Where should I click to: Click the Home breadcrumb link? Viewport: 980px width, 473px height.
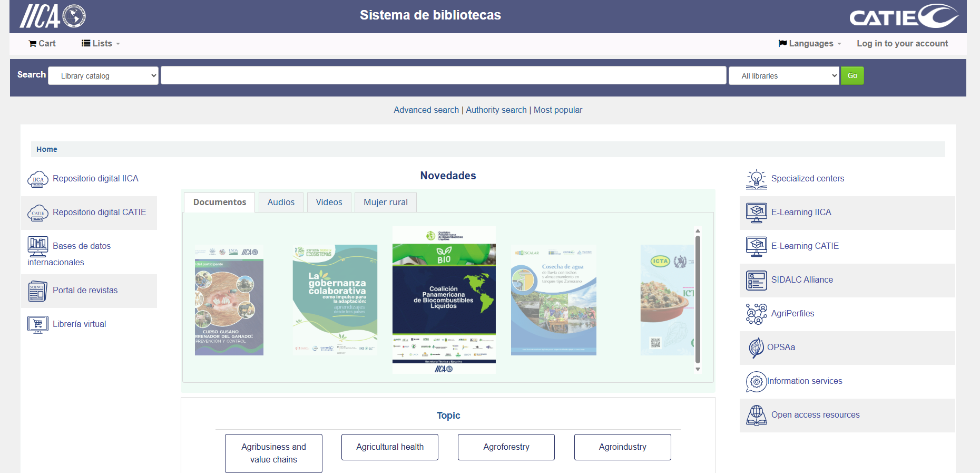pos(47,149)
